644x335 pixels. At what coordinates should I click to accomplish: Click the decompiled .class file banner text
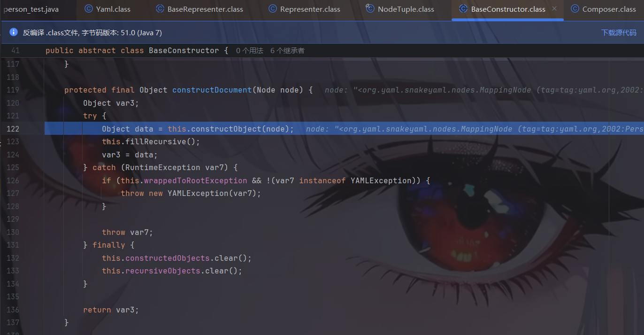[92, 33]
